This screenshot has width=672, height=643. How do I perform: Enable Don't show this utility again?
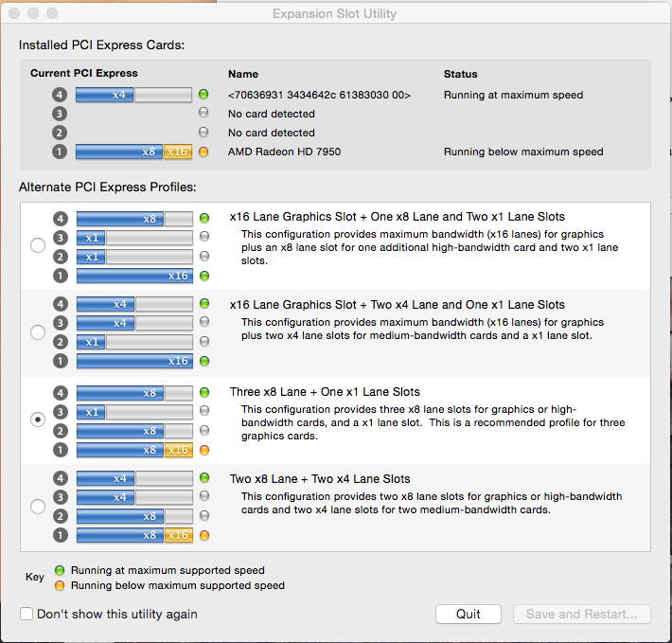coord(27,614)
